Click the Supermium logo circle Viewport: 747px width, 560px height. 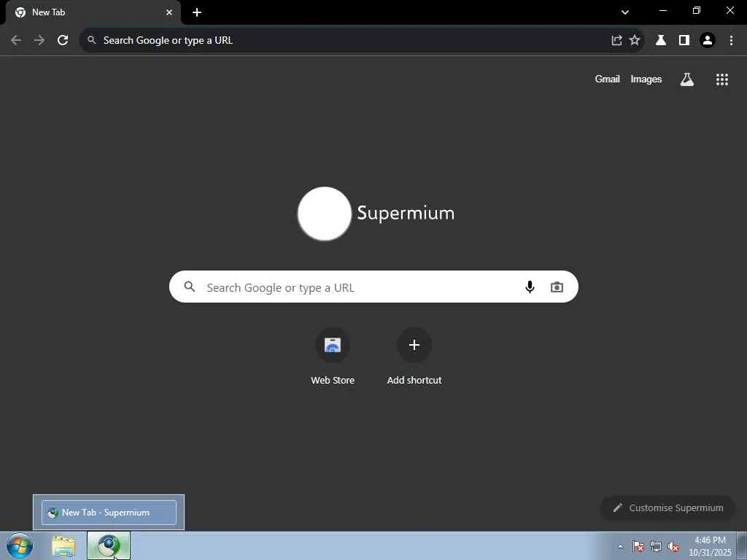point(325,214)
